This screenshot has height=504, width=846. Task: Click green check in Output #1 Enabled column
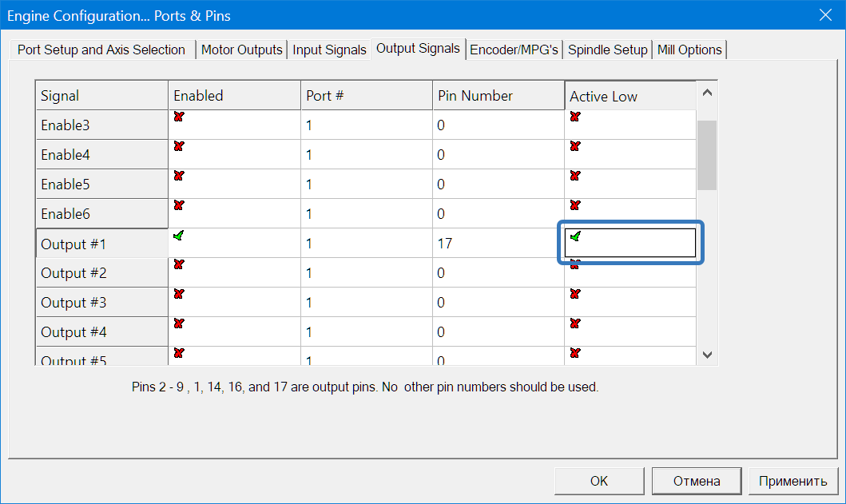(179, 235)
